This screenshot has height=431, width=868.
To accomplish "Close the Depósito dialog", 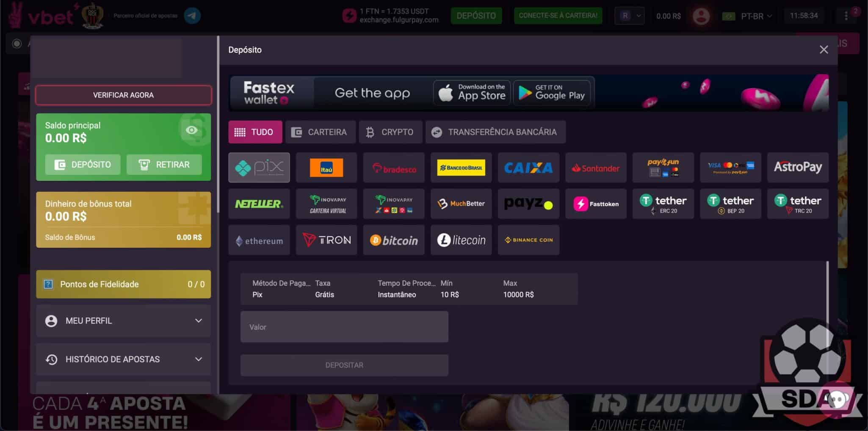I will click(x=824, y=50).
